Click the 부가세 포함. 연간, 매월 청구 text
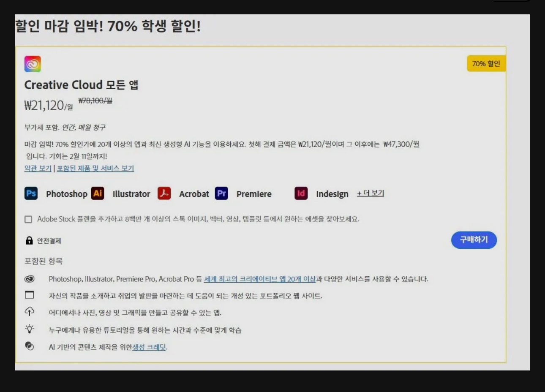This screenshot has width=545, height=392. (x=65, y=127)
